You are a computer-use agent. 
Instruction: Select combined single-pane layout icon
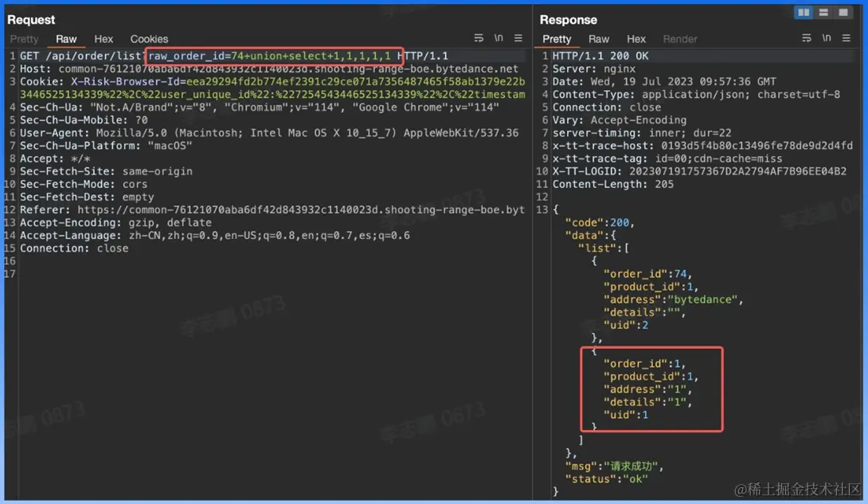click(x=843, y=12)
